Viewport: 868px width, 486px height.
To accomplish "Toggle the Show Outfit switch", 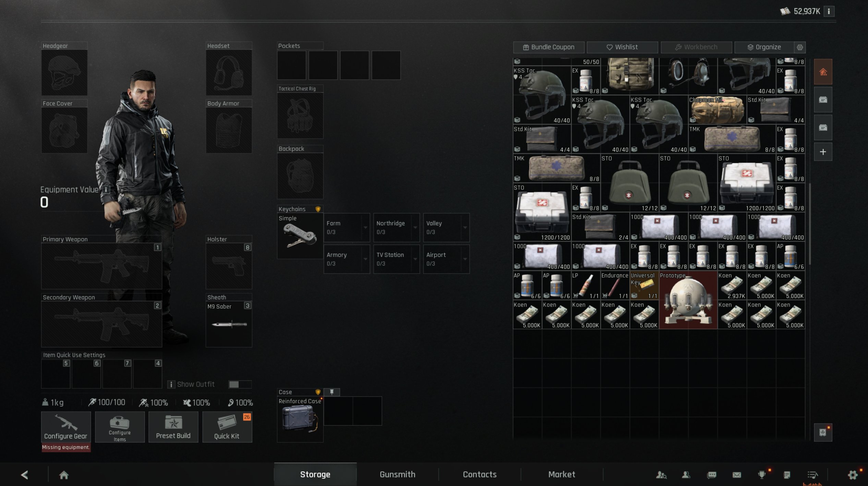I will point(240,384).
